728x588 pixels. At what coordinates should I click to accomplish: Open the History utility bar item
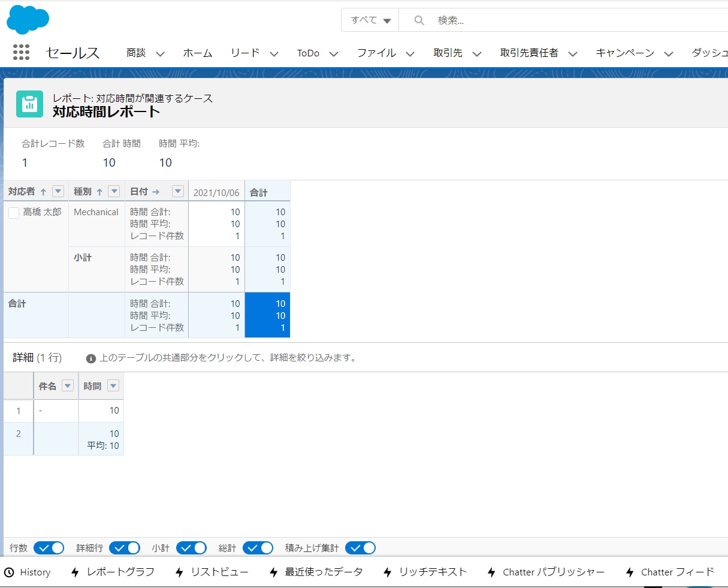click(28, 572)
